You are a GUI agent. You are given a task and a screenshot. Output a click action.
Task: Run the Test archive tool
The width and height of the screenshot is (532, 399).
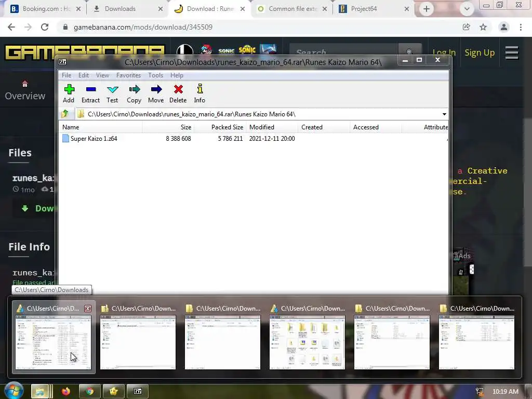pos(112,94)
